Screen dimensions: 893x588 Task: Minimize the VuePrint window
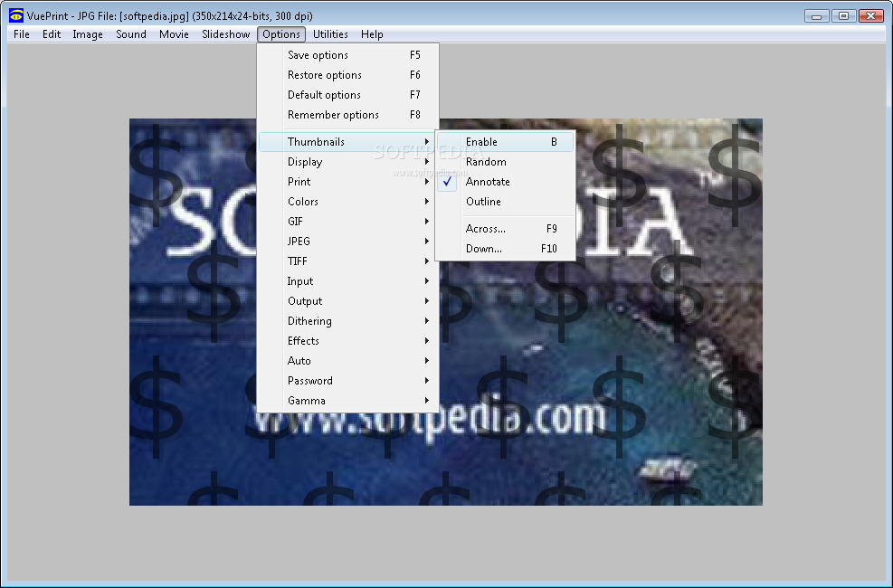pos(817,16)
